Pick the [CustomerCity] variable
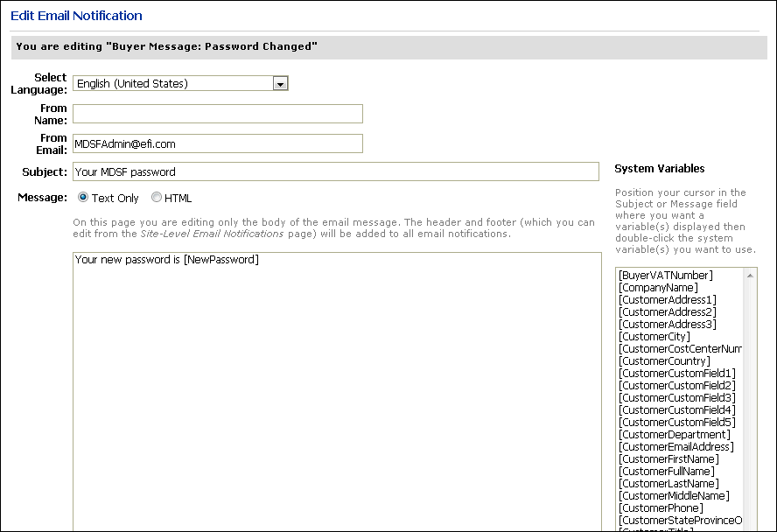This screenshot has width=777, height=532. tap(654, 337)
